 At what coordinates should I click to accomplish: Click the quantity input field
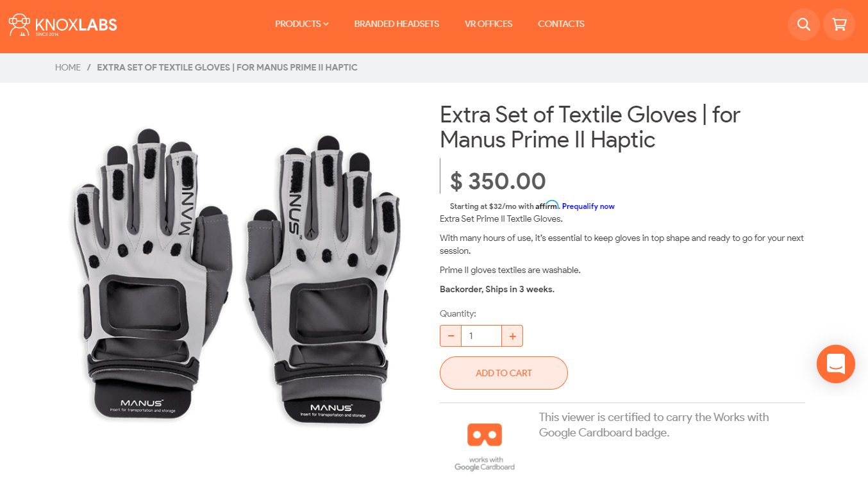click(x=481, y=336)
